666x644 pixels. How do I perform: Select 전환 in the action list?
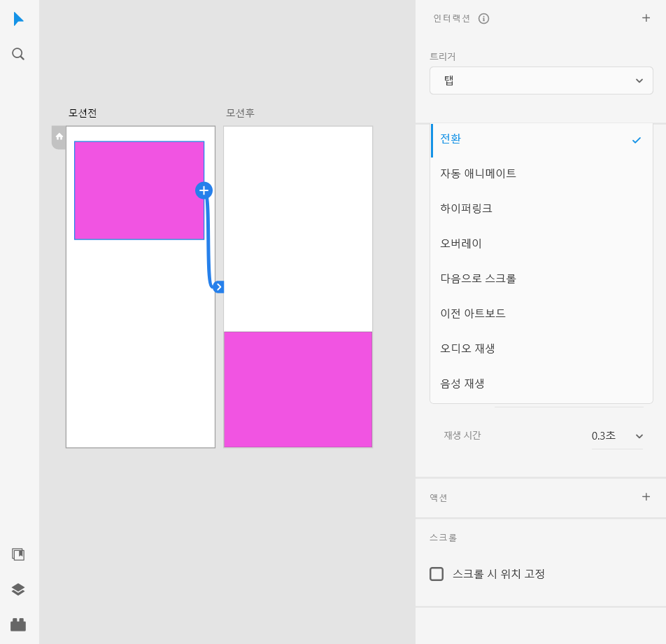coord(541,139)
